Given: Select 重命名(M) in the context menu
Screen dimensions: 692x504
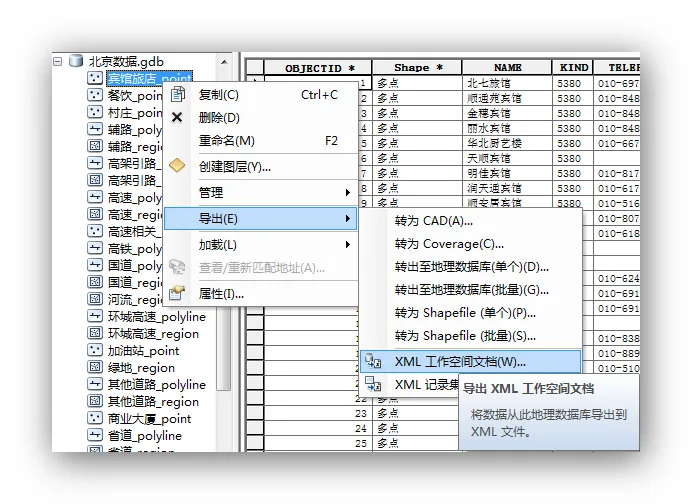Looking at the screenshot, I should (260, 141).
